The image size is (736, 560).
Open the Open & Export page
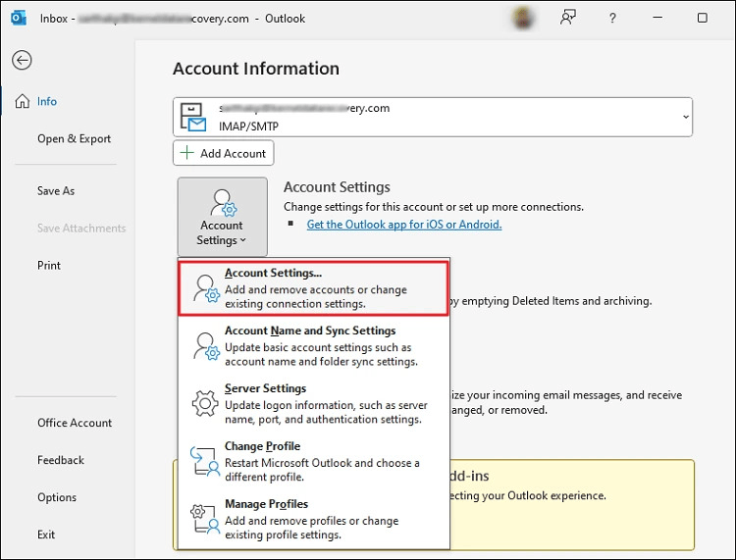[75, 139]
